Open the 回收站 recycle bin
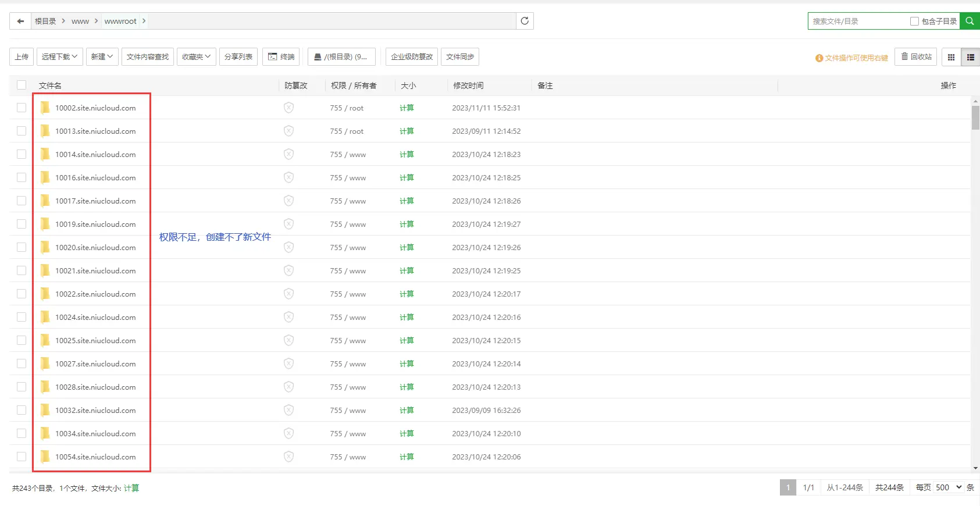980x506 pixels. coord(916,57)
